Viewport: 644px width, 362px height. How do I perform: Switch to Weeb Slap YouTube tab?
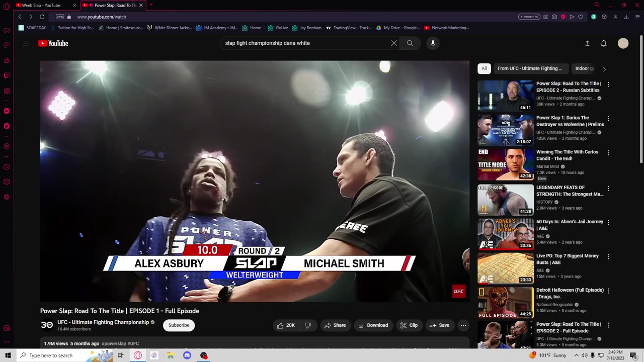point(46,5)
